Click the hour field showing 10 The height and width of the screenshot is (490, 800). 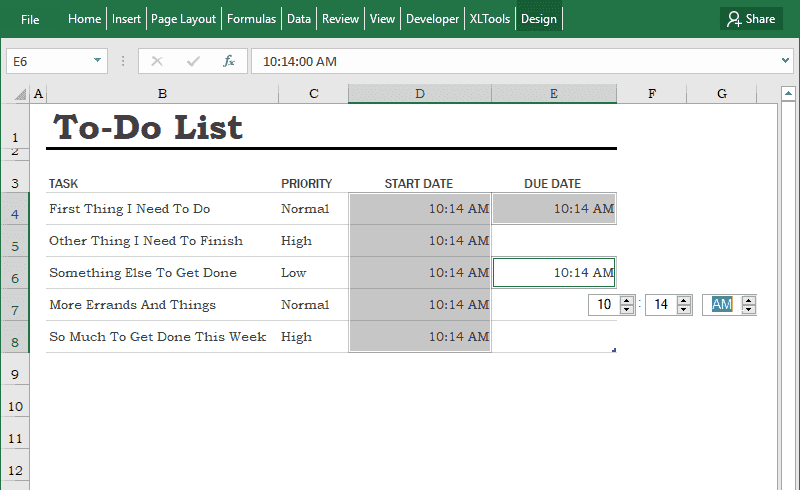click(x=604, y=305)
